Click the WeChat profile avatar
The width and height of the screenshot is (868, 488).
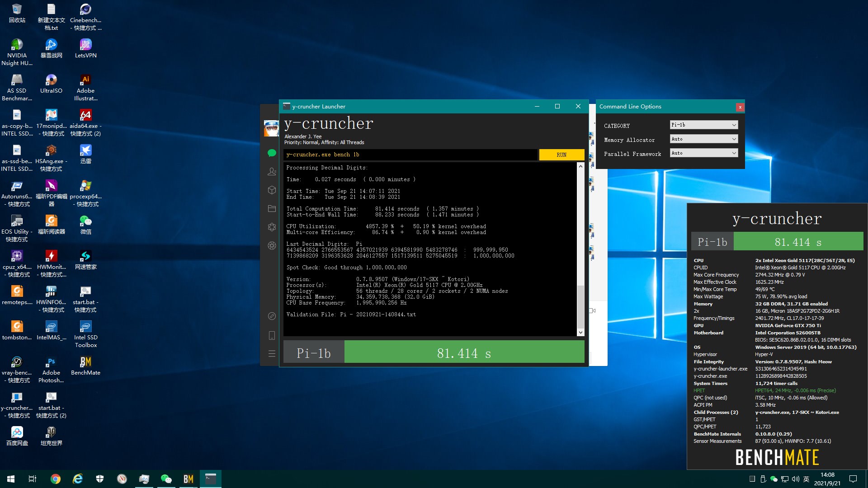click(271, 128)
